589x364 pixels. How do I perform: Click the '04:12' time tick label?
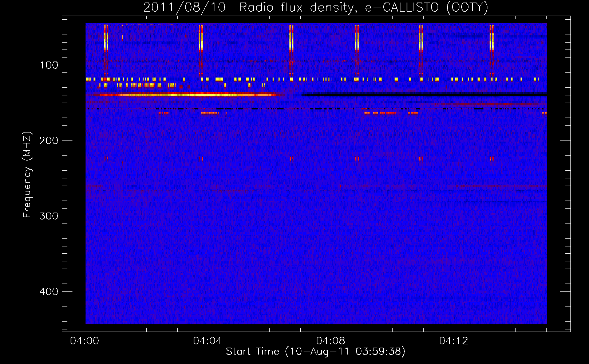click(x=454, y=341)
